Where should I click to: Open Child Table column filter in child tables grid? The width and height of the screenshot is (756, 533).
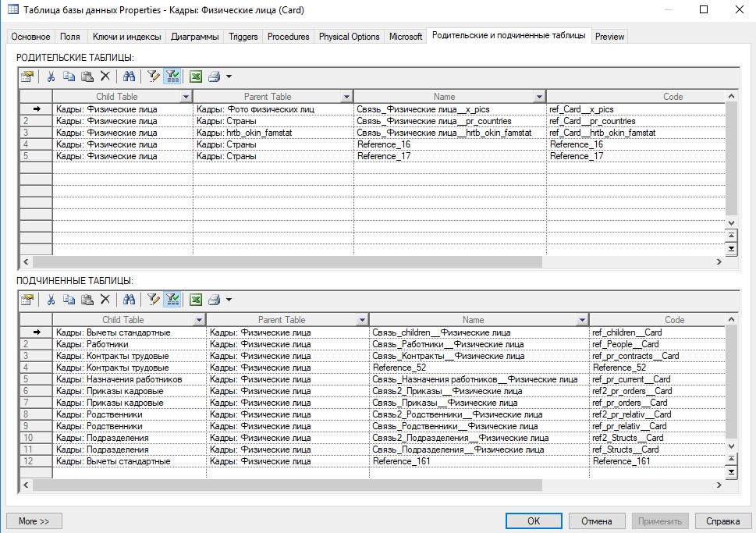[199, 320]
